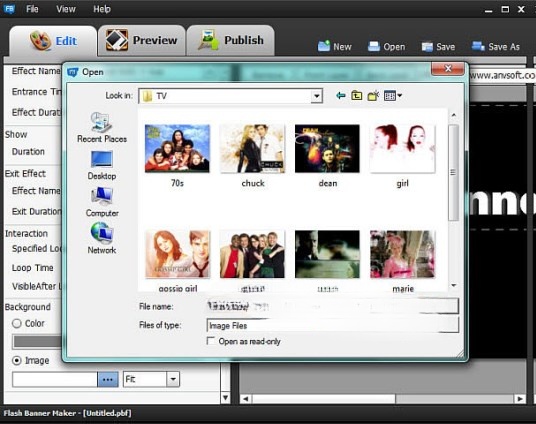Click the file list vertical scrollbar thumb
The height and width of the screenshot is (424, 536).
[453, 173]
